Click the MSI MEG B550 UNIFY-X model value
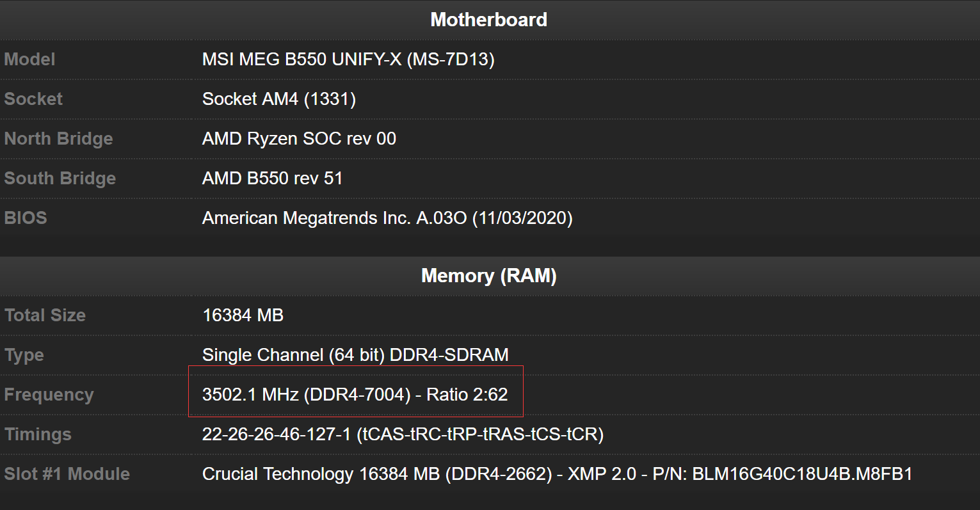This screenshot has height=510, width=980. tap(348, 60)
